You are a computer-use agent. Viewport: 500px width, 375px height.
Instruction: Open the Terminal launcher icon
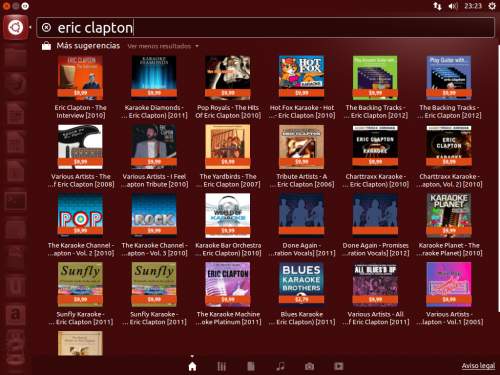16,201
